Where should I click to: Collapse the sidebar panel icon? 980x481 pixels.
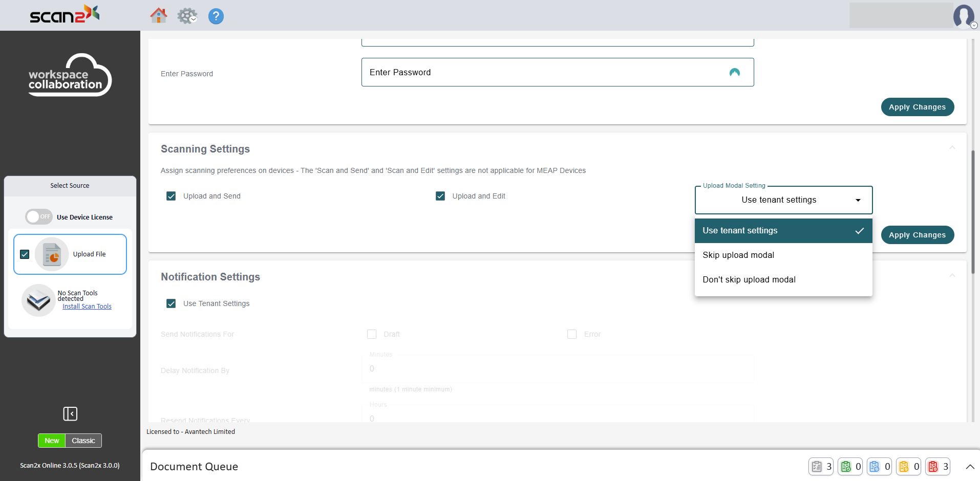[x=70, y=413]
